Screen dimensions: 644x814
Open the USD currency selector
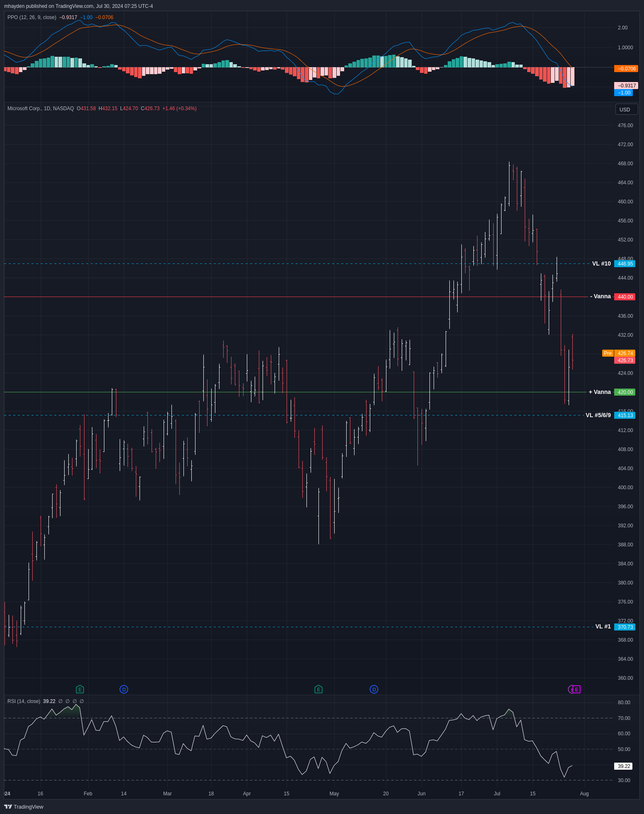click(x=627, y=109)
